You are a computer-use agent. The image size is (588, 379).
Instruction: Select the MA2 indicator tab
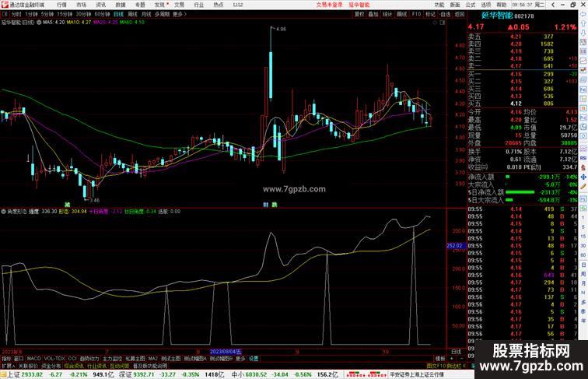pyautogui.click(x=153, y=359)
